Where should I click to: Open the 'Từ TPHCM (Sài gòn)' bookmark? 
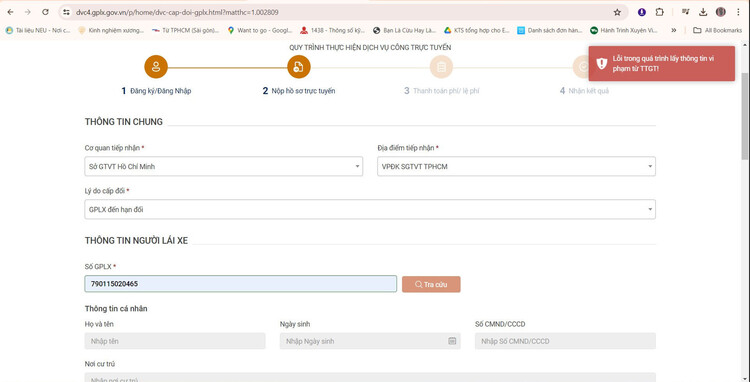point(186,30)
